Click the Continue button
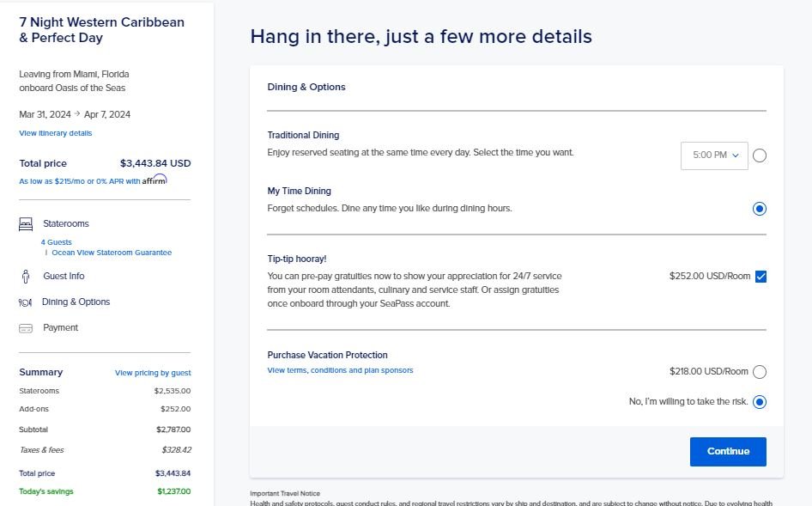 (x=728, y=452)
